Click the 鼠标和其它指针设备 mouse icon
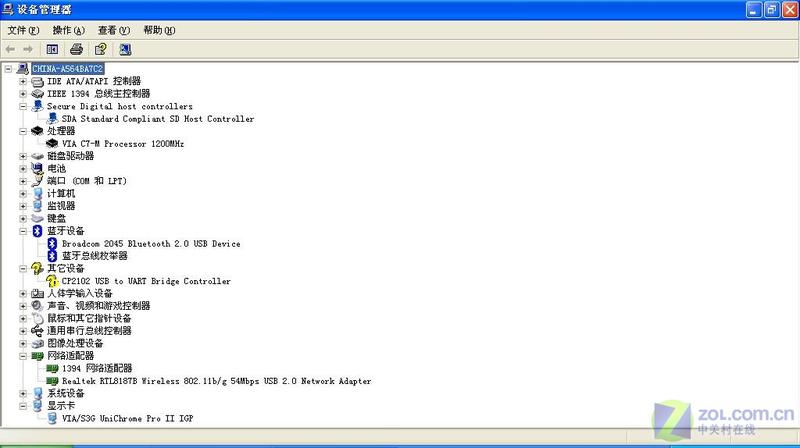 coord(37,318)
